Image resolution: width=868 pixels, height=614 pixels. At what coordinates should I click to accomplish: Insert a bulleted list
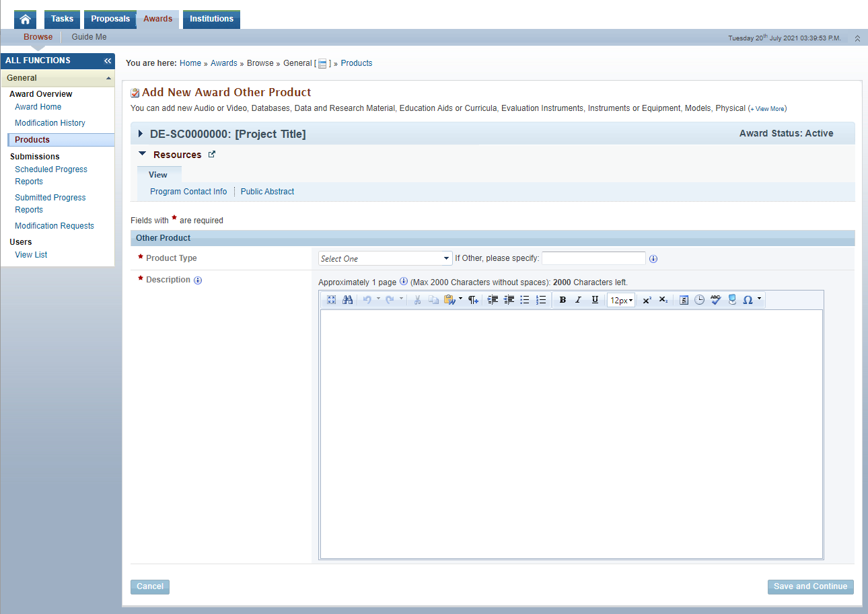click(525, 300)
